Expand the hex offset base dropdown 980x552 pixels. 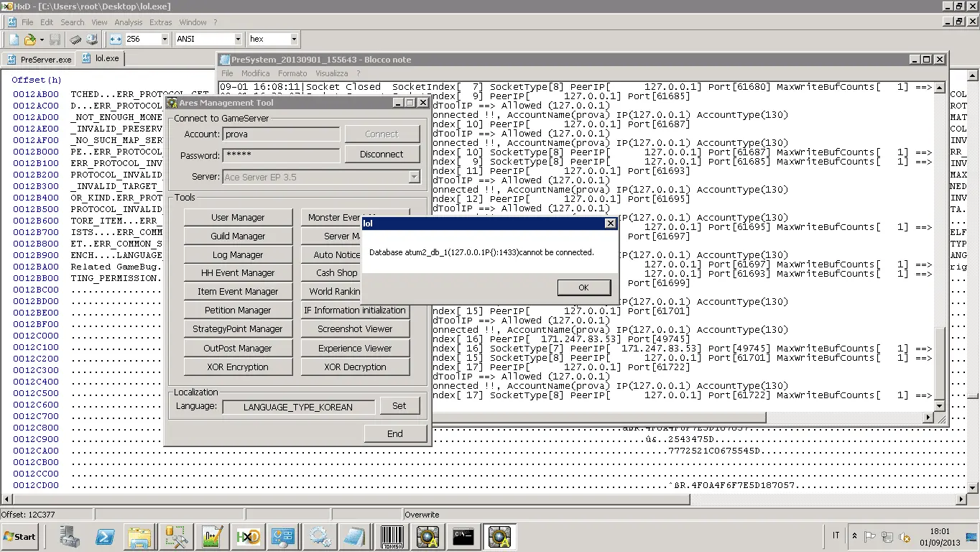(294, 39)
